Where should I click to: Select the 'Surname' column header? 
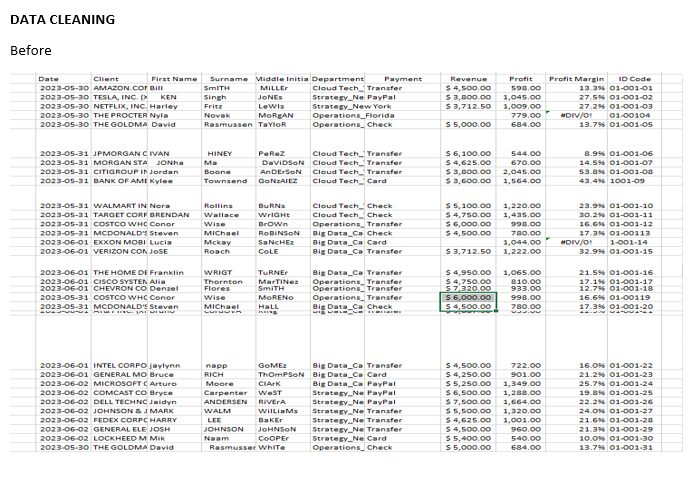point(229,79)
